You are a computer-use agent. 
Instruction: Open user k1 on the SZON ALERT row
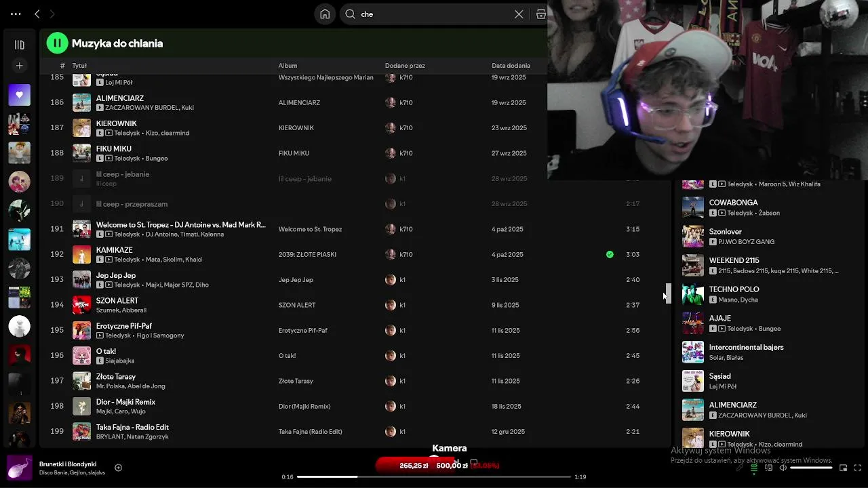click(x=402, y=305)
